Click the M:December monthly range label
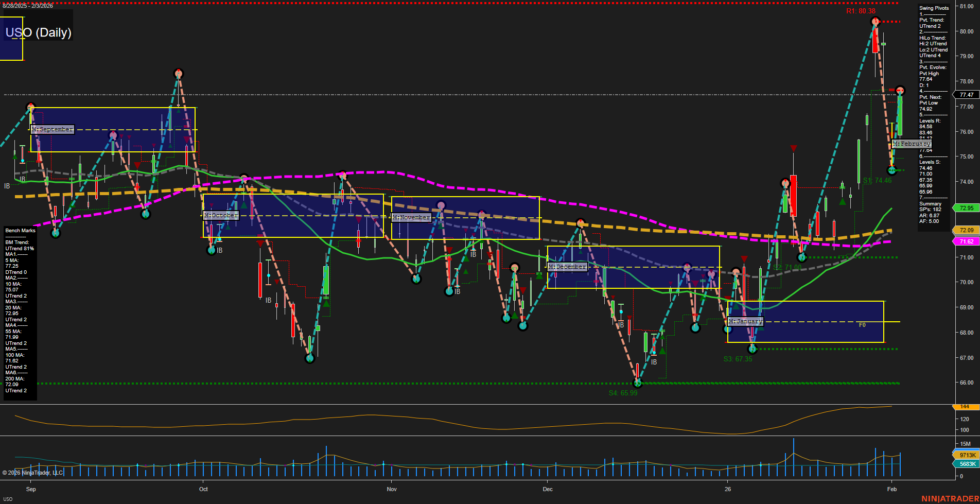Viewport: 980px width, 504px height. coord(567,267)
